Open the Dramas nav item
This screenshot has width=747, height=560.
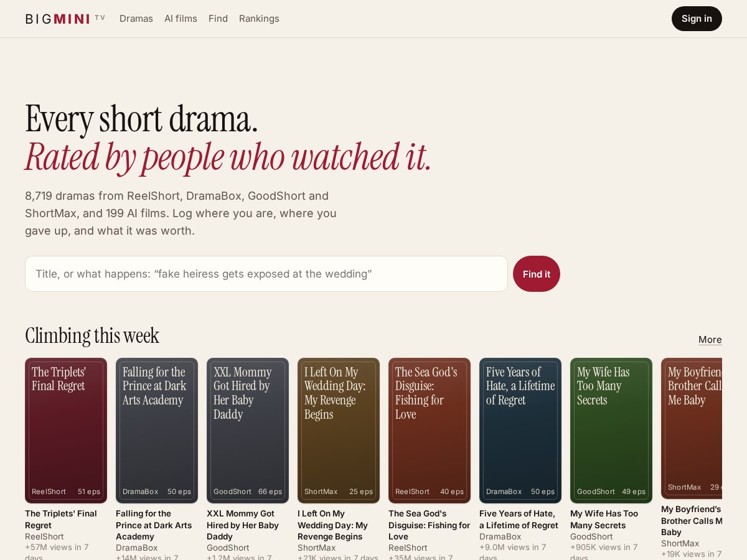click(x=136, y=19)
